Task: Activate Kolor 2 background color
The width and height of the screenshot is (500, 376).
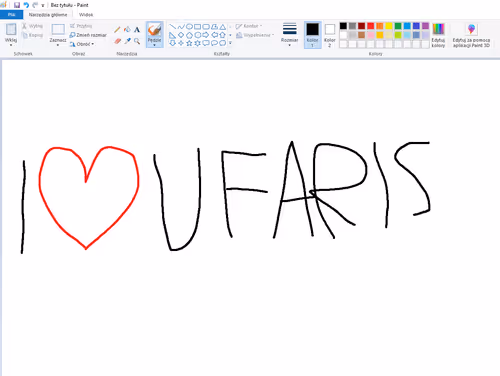Action: [x=330, y=35]
